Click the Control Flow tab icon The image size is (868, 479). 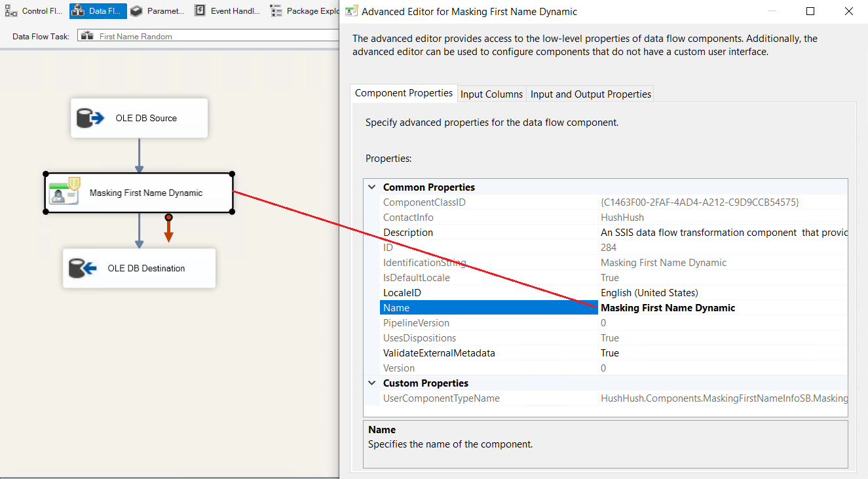coord(11,11)
